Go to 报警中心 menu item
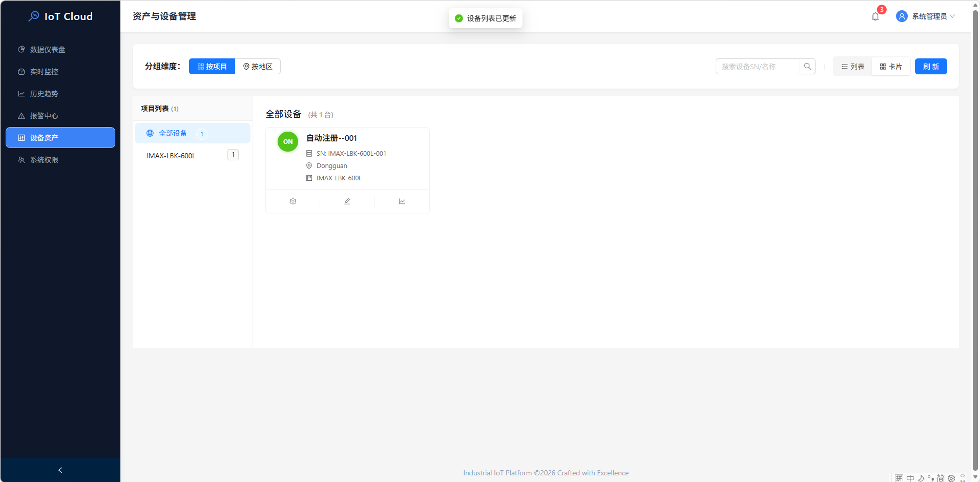Viewport: 980px width, 482px height. click(x=44, y=116)
